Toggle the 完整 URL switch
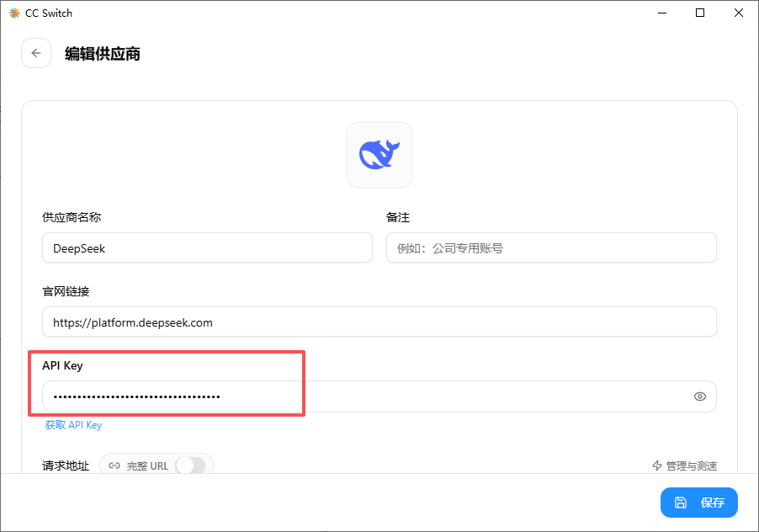This screenshot has height=532, width=759. pos(191,465)
